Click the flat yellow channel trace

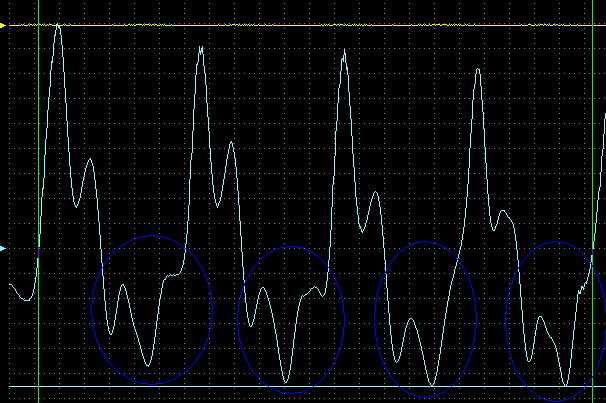pyautogui.click(x=307, y=25)
